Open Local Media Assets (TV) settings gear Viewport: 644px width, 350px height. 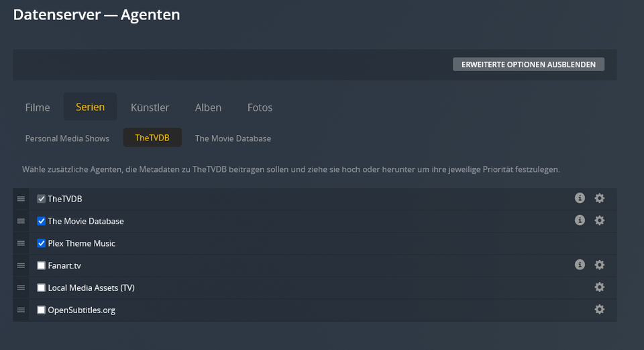pyautogui.click(x=599, y=288)
